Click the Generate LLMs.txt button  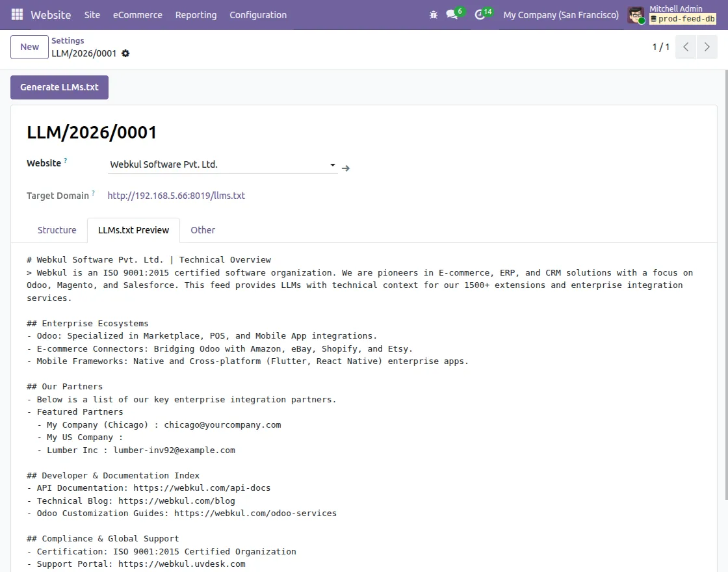click(59, 87)
